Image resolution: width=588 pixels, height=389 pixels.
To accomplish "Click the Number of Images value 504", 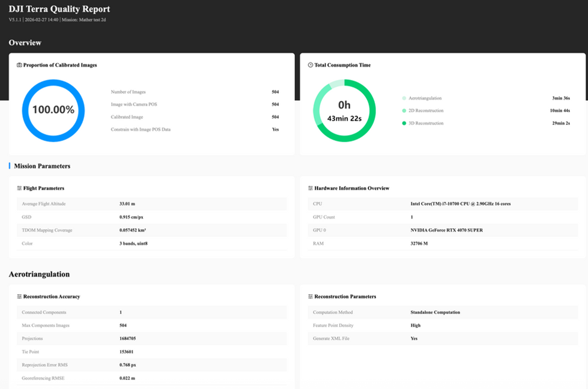I will (275, 92).
